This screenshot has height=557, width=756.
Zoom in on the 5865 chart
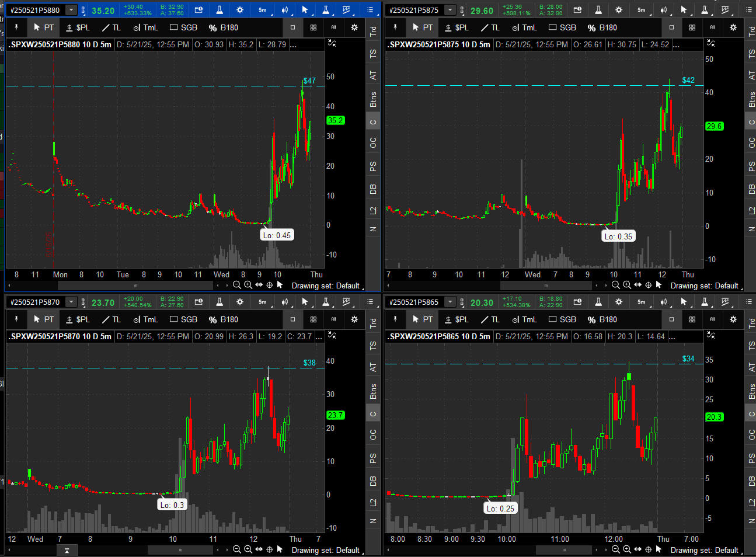[x=626, y=549]
